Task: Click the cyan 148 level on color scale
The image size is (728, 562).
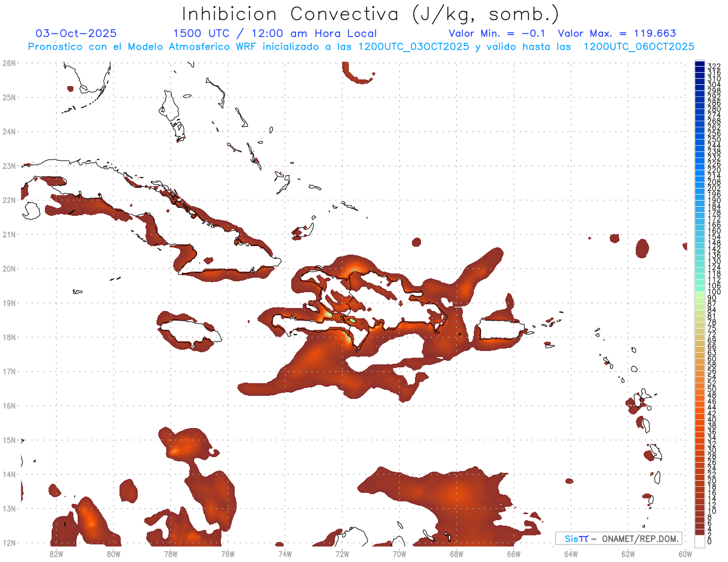Action: (699, 243)
